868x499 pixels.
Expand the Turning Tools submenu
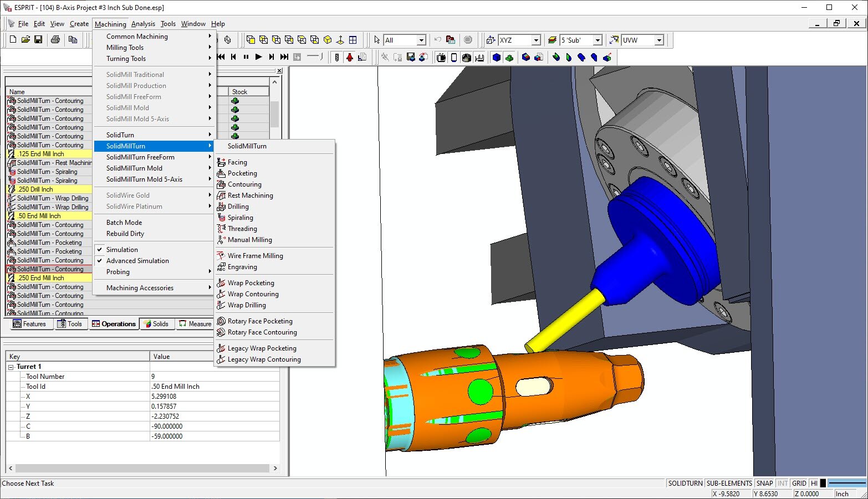coord(154,59)
